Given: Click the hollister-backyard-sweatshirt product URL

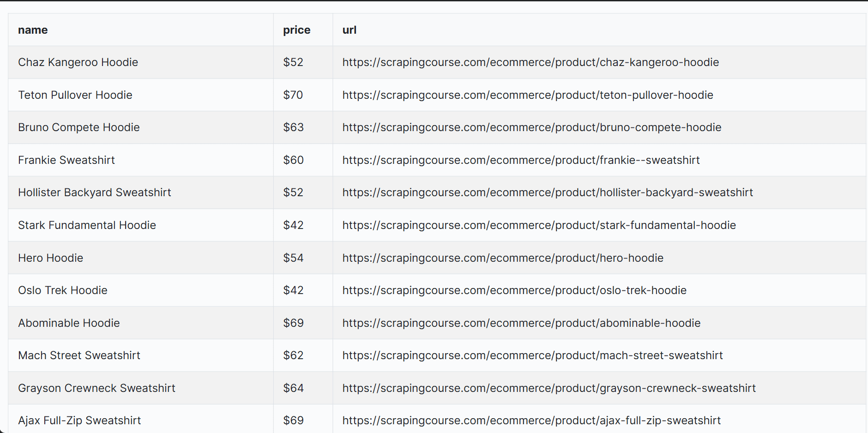Looking at the screenshot, I should (548, 192).
